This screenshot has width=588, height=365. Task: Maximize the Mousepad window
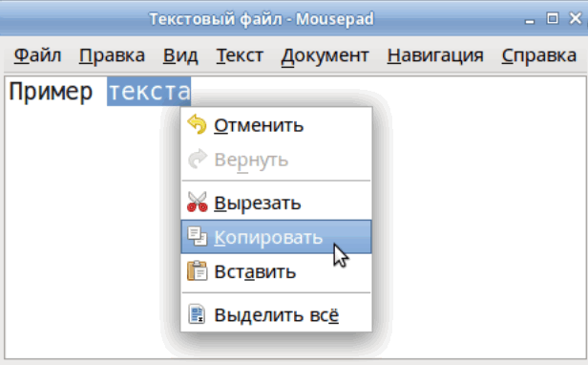[x=552, y=18]
